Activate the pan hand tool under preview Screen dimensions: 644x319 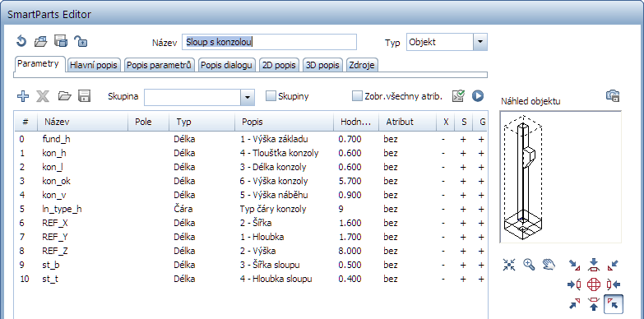(x=549, y=265)
